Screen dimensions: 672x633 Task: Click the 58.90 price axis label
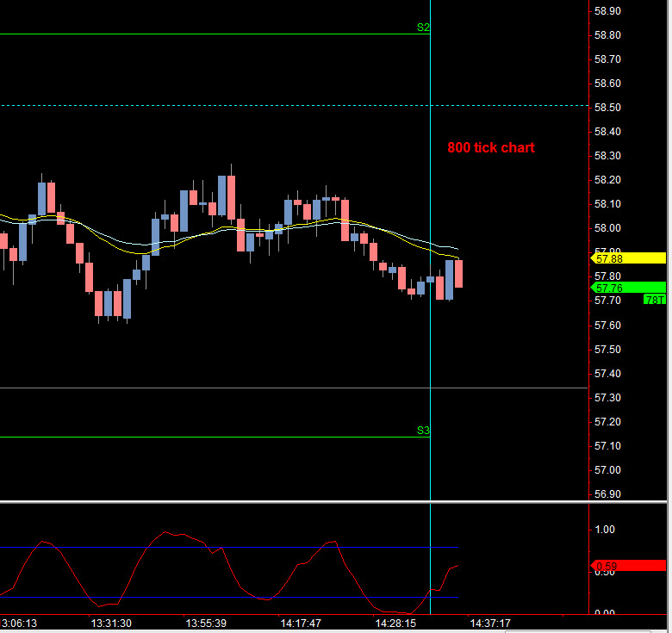point(607,11)
